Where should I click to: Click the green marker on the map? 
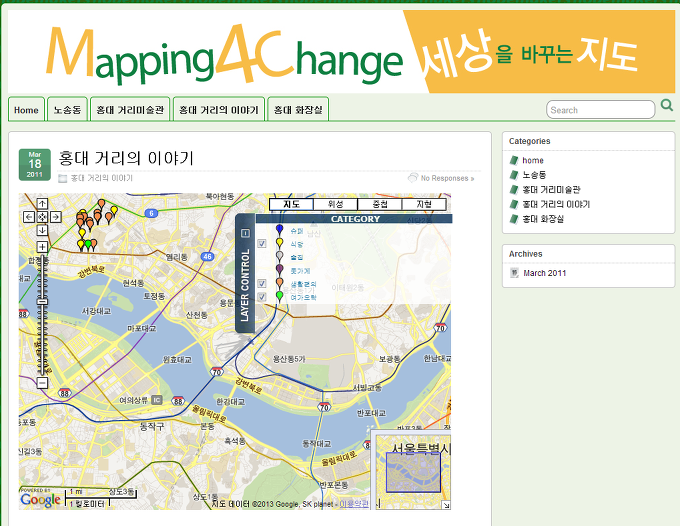pos(88,245)
